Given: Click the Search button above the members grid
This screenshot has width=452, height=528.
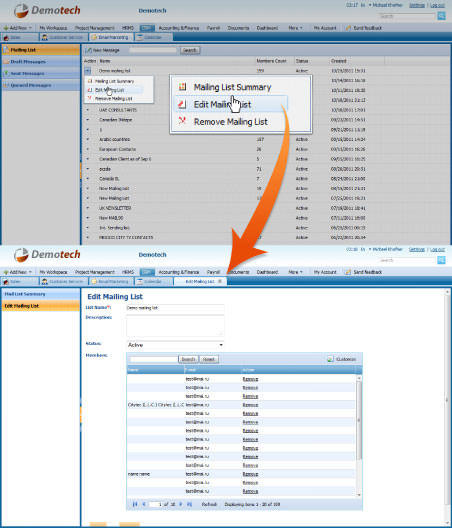Looking at the screenshot, I should pos(188,359).
